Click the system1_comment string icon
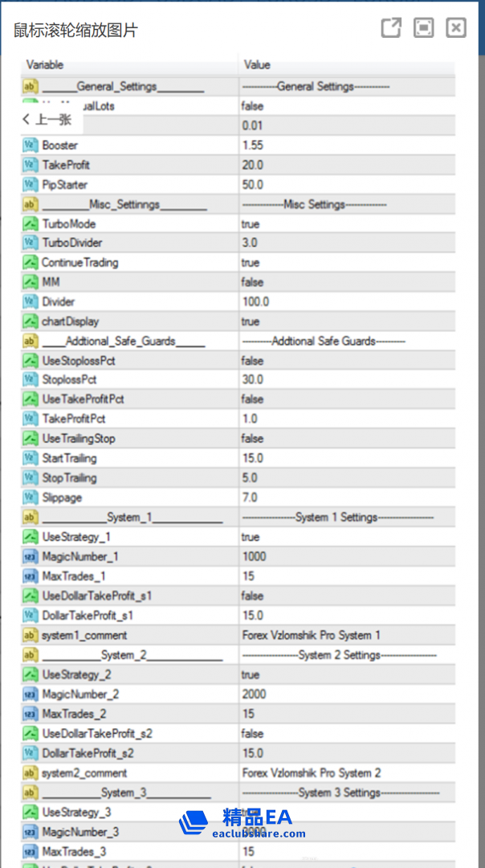Screen dimensions: 485x868 click(30, 635)
